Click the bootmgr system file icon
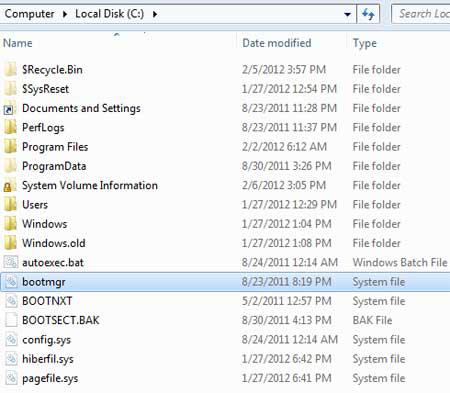The width and height of the screenshot is (450, 393). [11, 282]
